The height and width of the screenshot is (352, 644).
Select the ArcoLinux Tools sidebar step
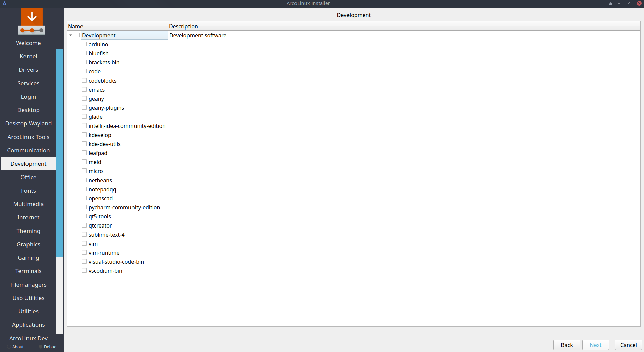pyautogui.click(x=29, y=137)
